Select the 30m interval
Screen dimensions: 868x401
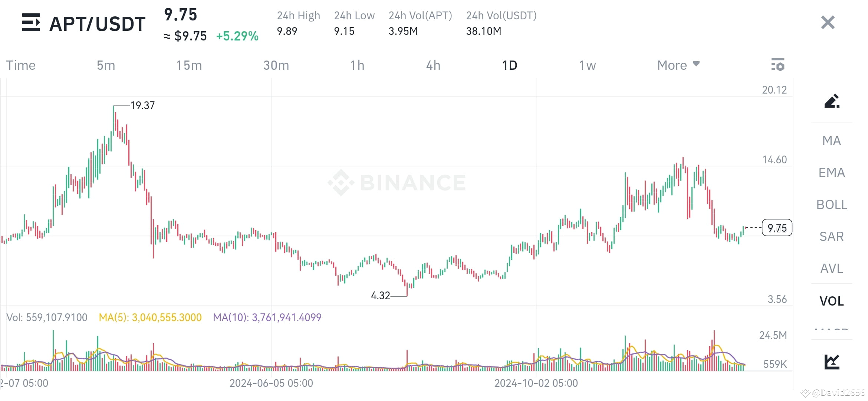[x=275, y=65]
